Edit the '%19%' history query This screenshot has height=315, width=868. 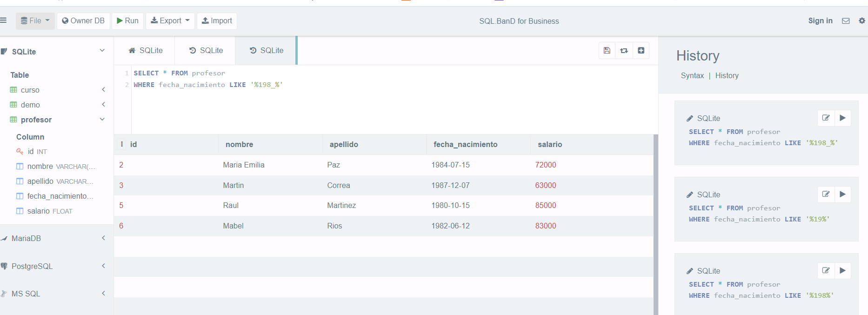826,194
